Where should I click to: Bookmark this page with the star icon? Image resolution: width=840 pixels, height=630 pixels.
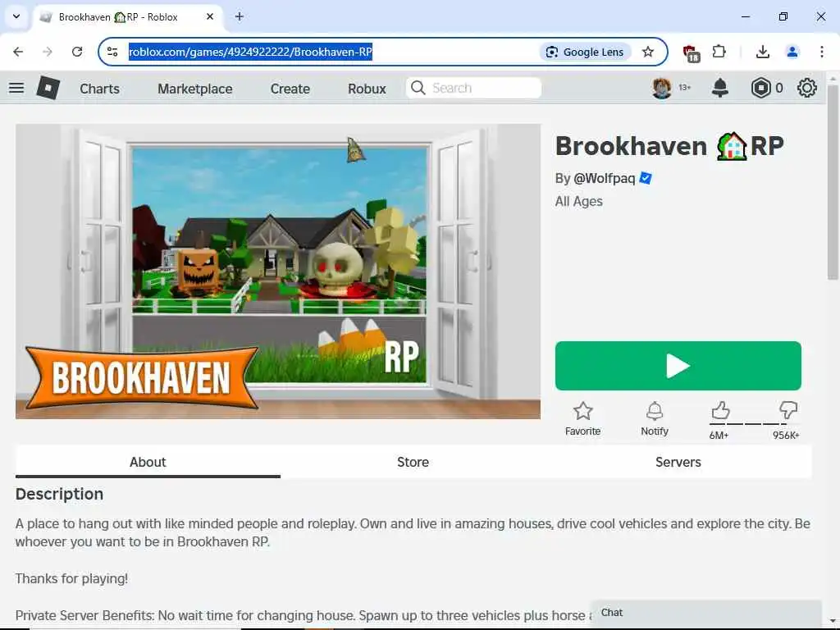(x=648, y=52)
